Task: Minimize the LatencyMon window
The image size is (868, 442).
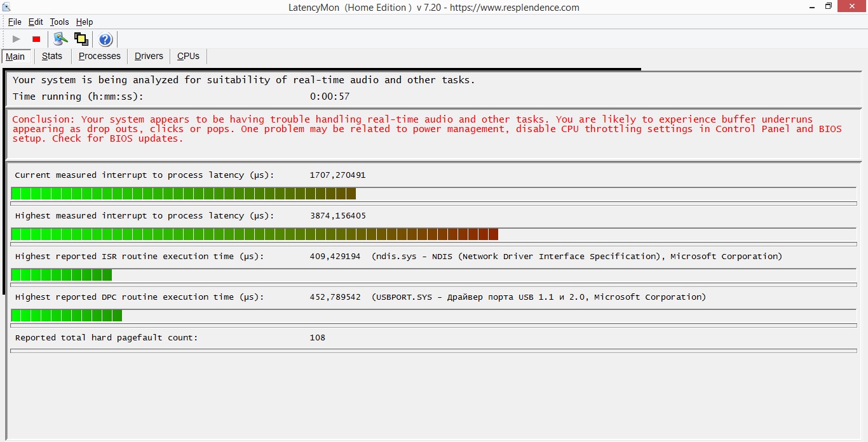Action: [x=812, y=7]
